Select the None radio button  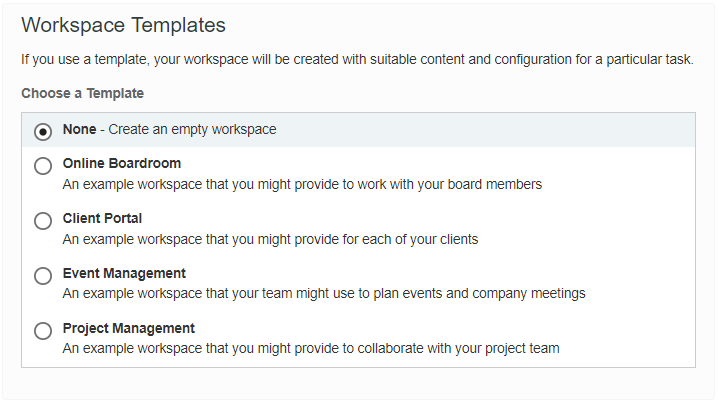coord(43,131)
